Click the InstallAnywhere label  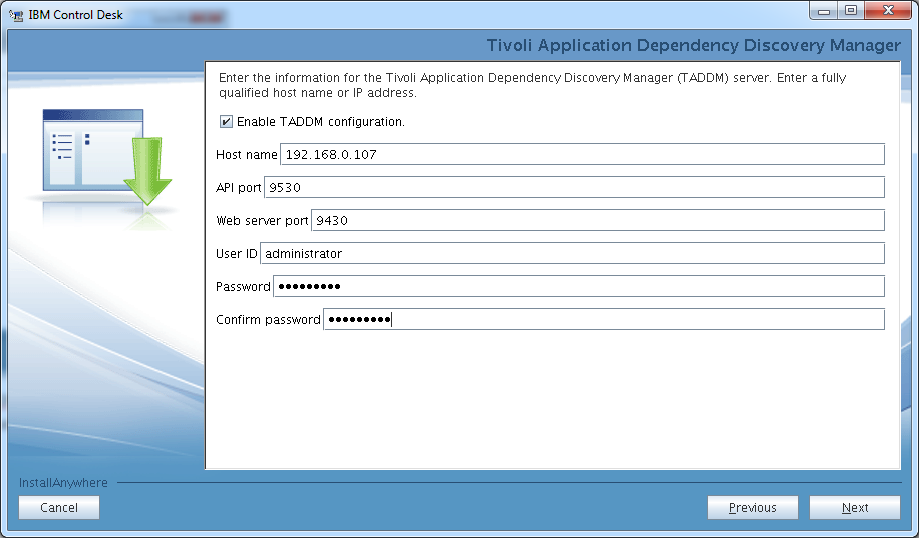coord(63,482)
